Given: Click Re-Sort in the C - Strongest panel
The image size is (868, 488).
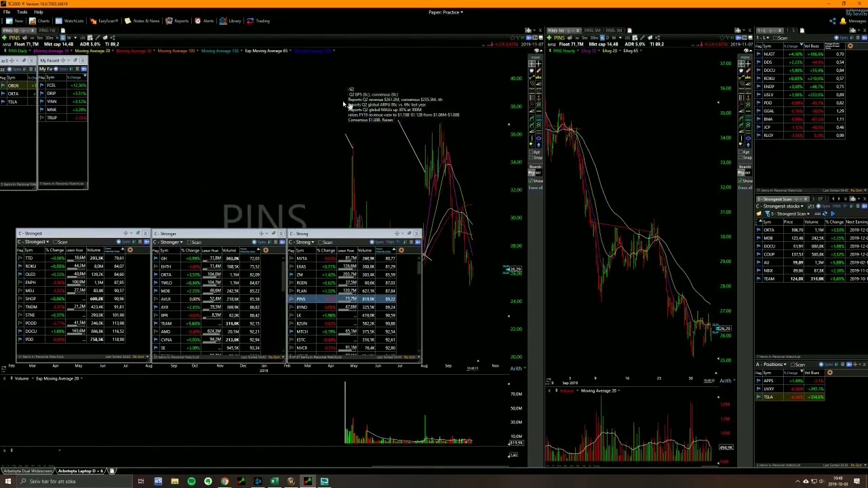Looking at the screenshot, I should 140,357.
